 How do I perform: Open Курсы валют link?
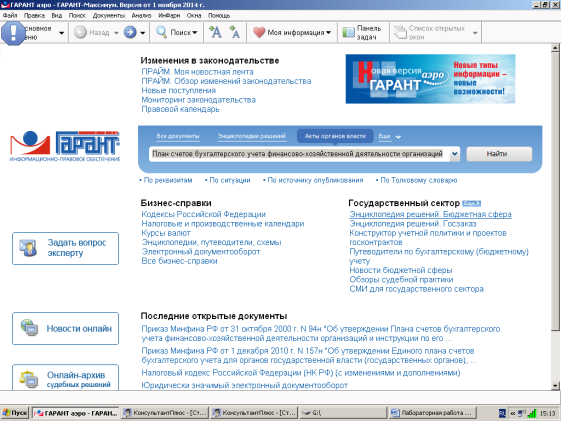point(166,233)
